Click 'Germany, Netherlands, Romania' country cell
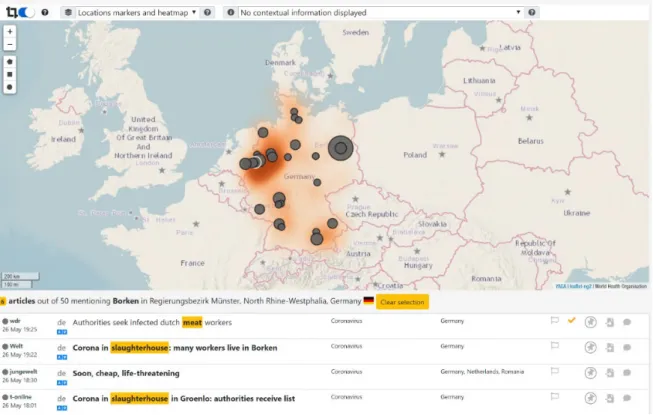The image size is (653, 415). (x=482, y=372)
